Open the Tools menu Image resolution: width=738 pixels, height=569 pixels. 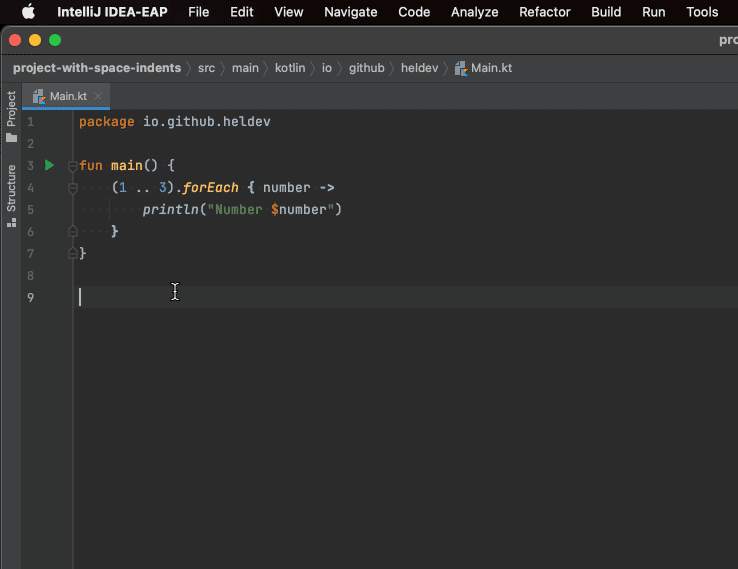coord(702,12)
